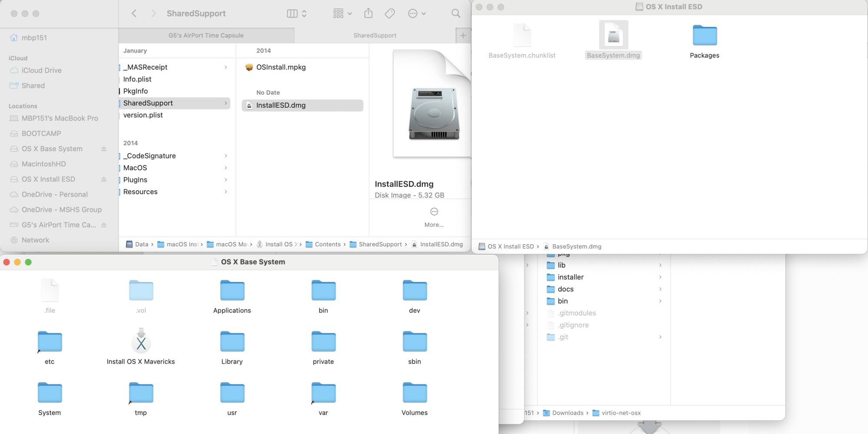
Task: Open the Applications folder in OS X Base System
Action: [x=232, y=290]
